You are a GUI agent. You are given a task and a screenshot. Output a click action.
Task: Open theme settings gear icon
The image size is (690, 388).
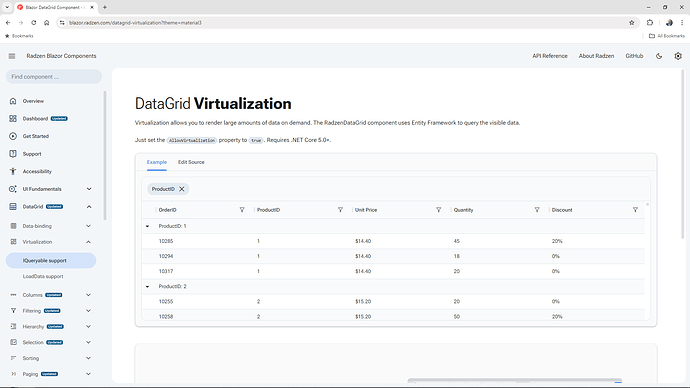tap(678, 56)
